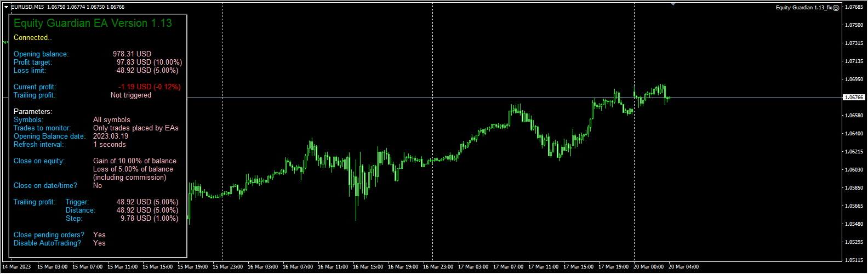Image resolution: width=868 pixels, height=274 pixels.
Task: Click the Trigger: label under Trailing profit
Action: click(x=77, y=202)
